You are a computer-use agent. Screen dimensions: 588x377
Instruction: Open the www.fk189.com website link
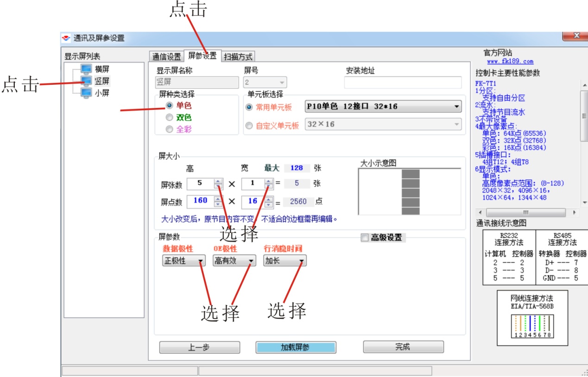click(x=510, y=61)
